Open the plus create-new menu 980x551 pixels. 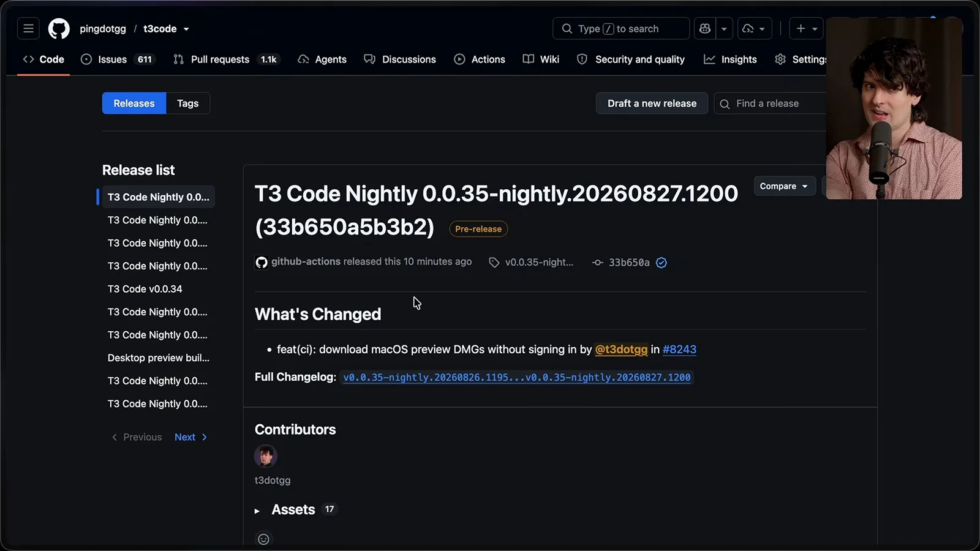[806, 29]
